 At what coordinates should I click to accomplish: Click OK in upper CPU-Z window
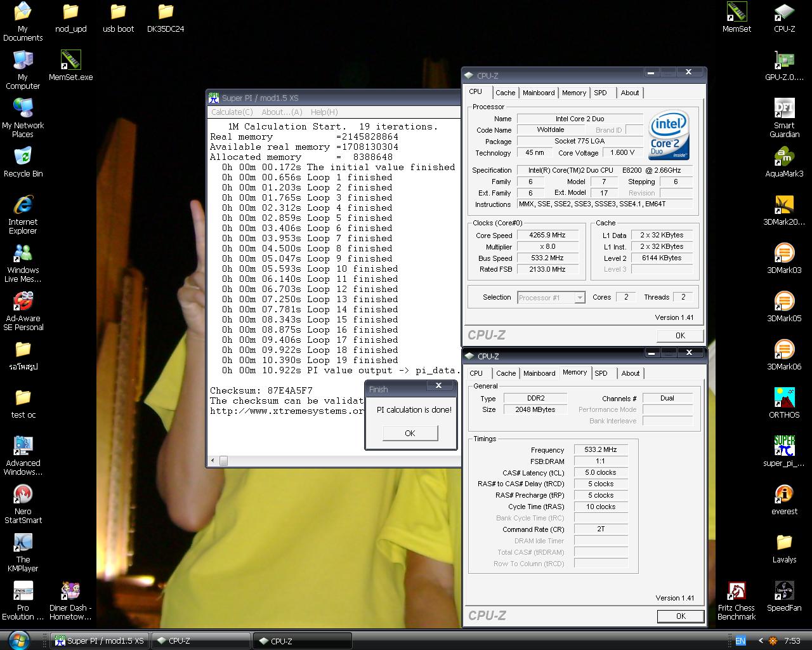click(680, 335)
